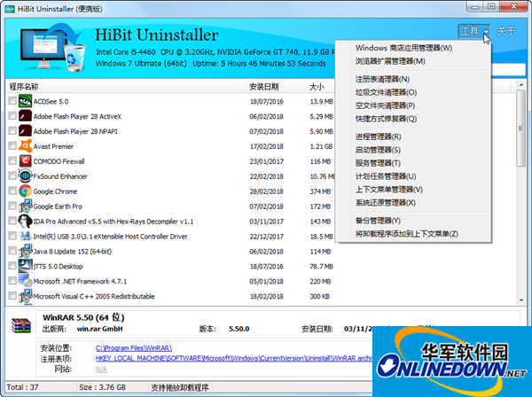Sort by 大小 column header
The width and height of the screenshot is (532, 397).
[x=320, y=87]
